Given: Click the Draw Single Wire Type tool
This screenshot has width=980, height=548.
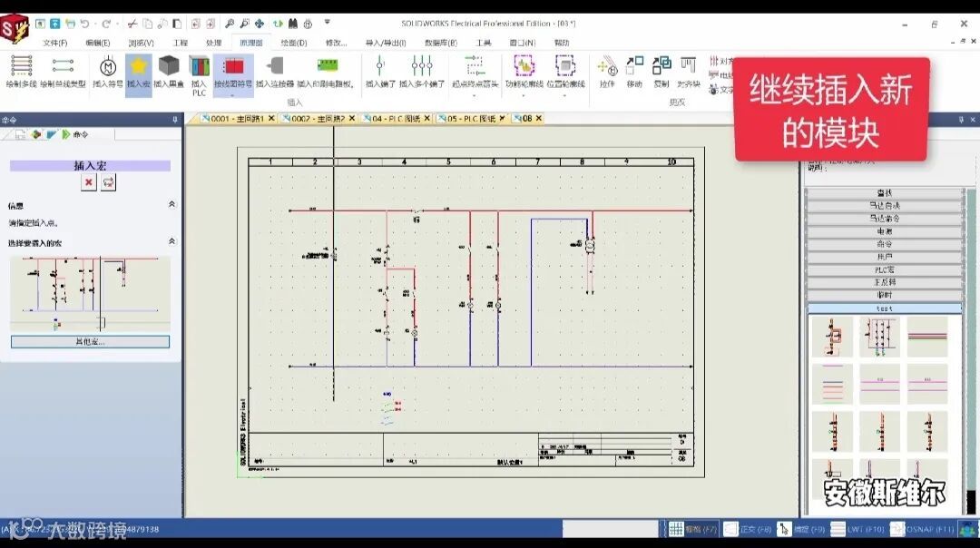Looking at the screenshot, I should click(63, 72).
